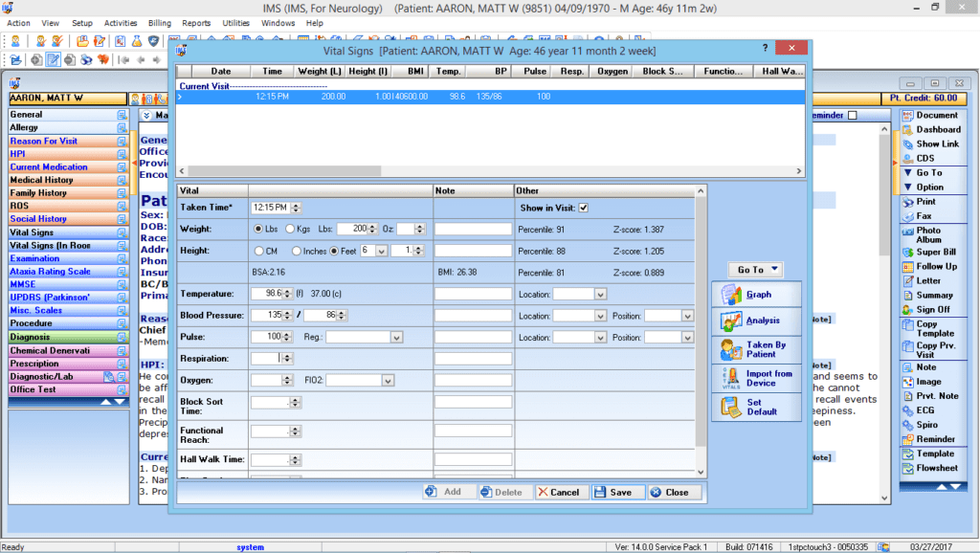Screen dimensions: 980x553
Task: Click the ECG icon in sidebar
Action: (x=906, y=410)
